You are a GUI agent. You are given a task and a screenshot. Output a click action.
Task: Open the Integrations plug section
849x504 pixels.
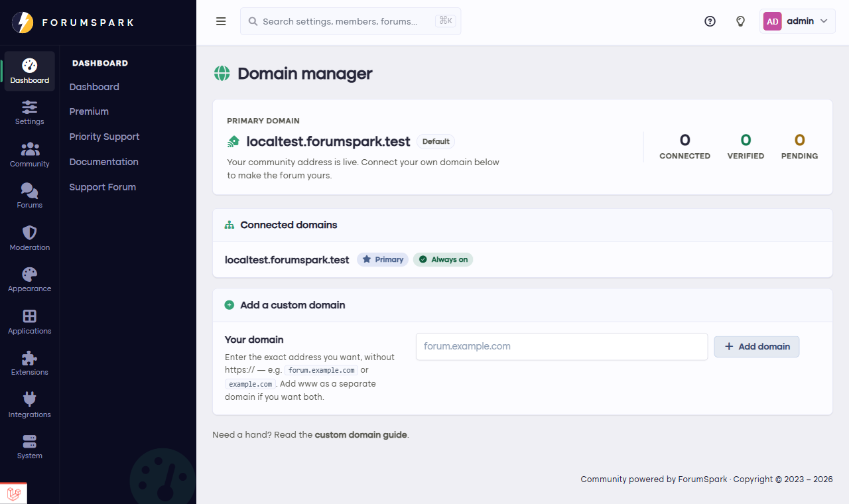tap(30, 405)
